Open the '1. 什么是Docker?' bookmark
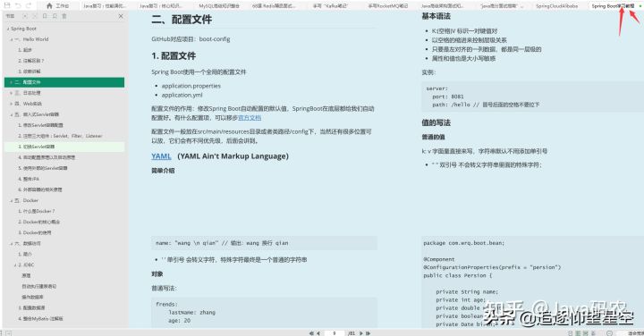Viewport: 644px width, 336px height. pos(36,211)
